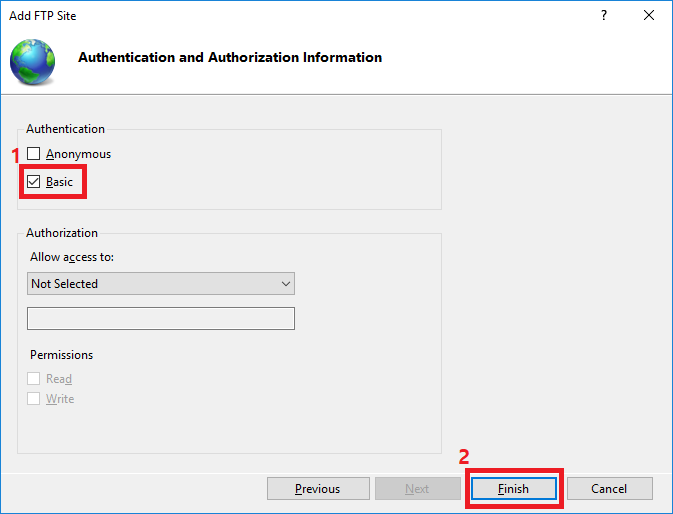The width and height of the screenshot is (673, 514).
Task: Click the 'Authentication' group label
Action: pos(65,129)
